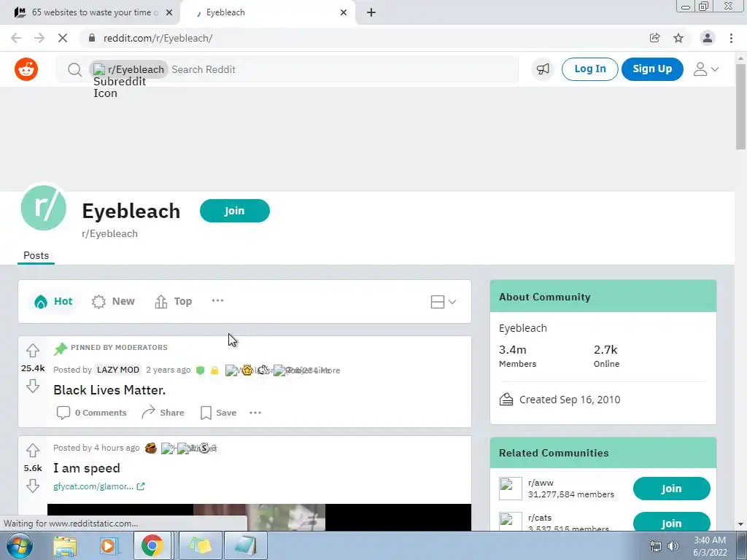
Task: Open Windows Explorer from taskbar
Action: pos(65,545)
